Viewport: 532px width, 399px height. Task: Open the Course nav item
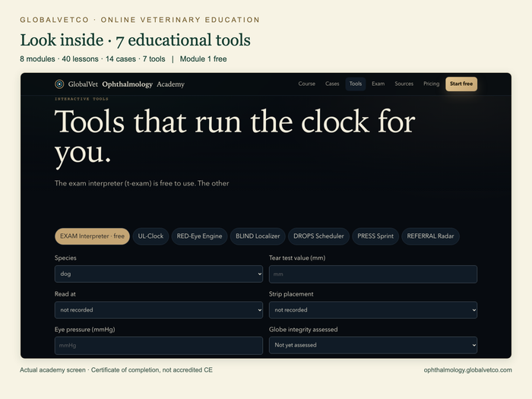307,84
